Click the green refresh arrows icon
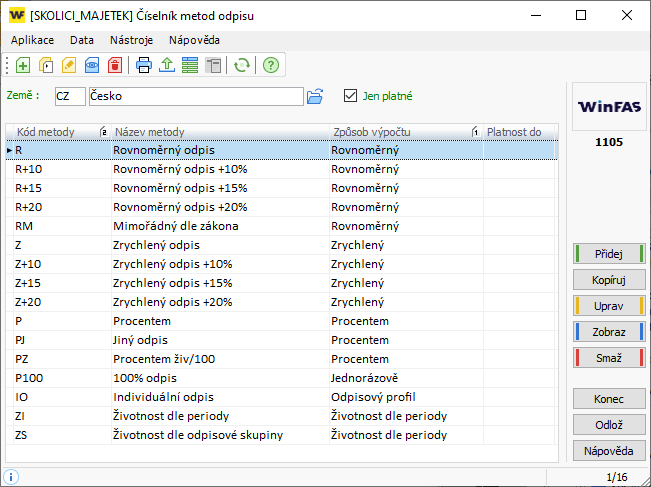The image size is (651, 487). pos(241,65)
